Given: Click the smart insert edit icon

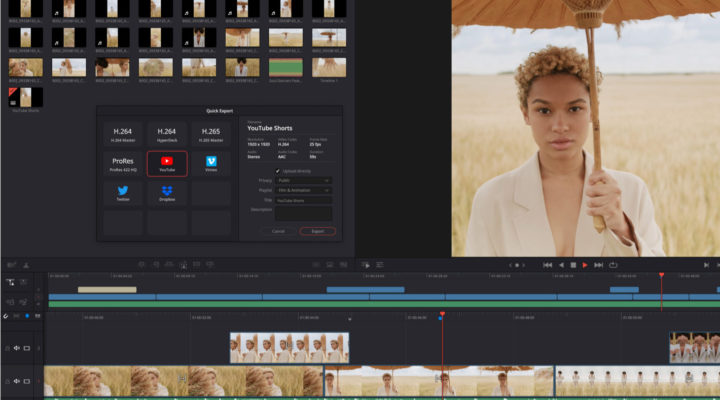Looking at the screenshot, I should [141, 265].
